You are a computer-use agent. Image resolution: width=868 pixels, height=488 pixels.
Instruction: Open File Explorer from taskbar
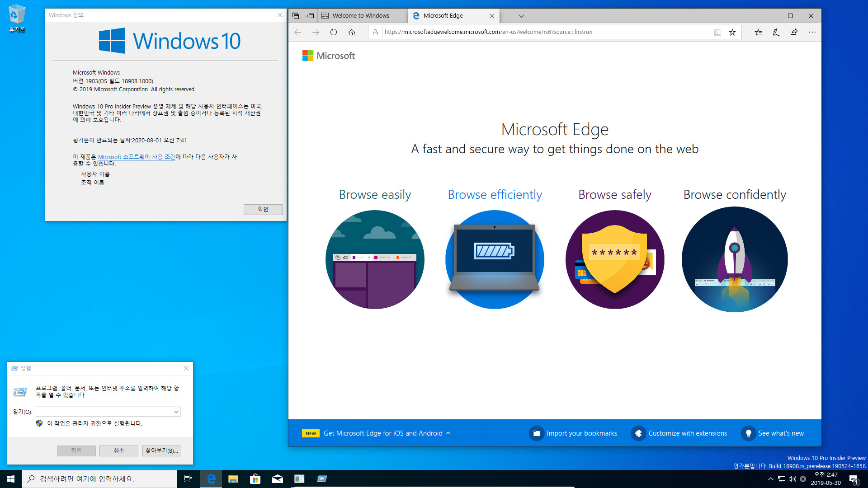[x=233, y=479]
